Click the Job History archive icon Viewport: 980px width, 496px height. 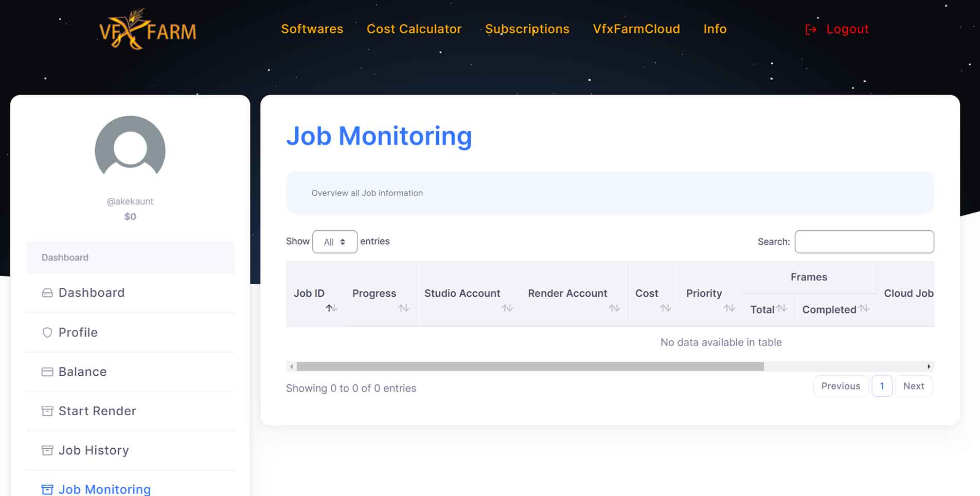(47, 451)
